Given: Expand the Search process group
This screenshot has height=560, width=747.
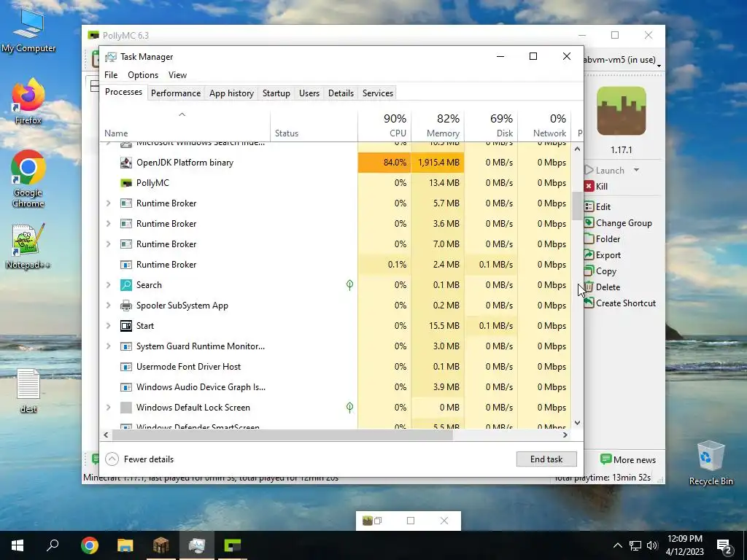Looking at the screenshot, I should coord(108,285).
